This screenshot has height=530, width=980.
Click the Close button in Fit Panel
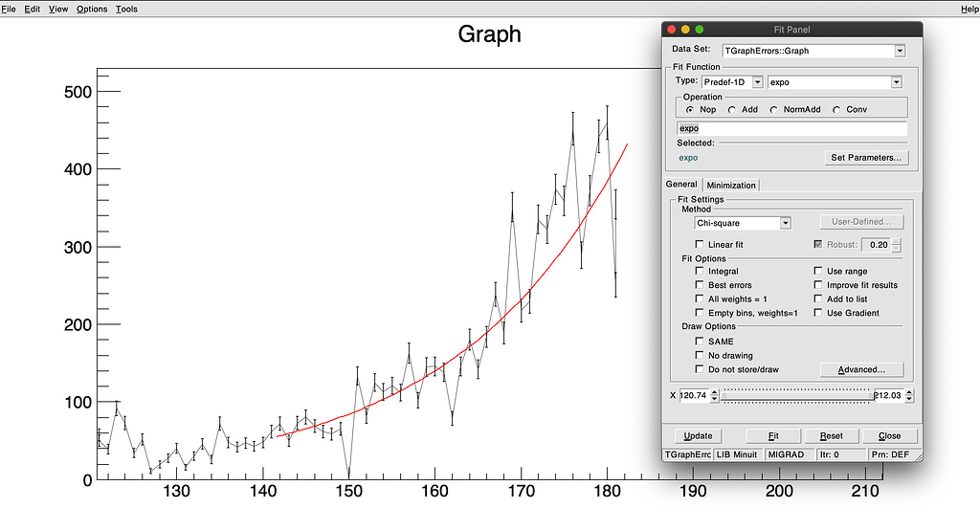click(889, 436)
